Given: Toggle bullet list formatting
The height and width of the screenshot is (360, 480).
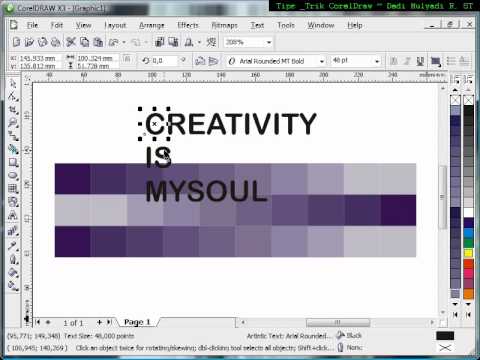Looking at the screenshot, I should click(451, 61).
